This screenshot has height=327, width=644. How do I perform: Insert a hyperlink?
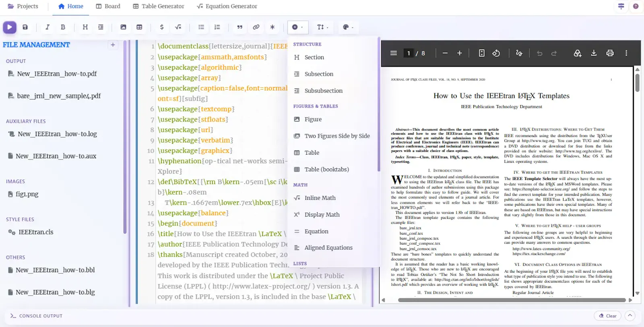click(256, 27)
